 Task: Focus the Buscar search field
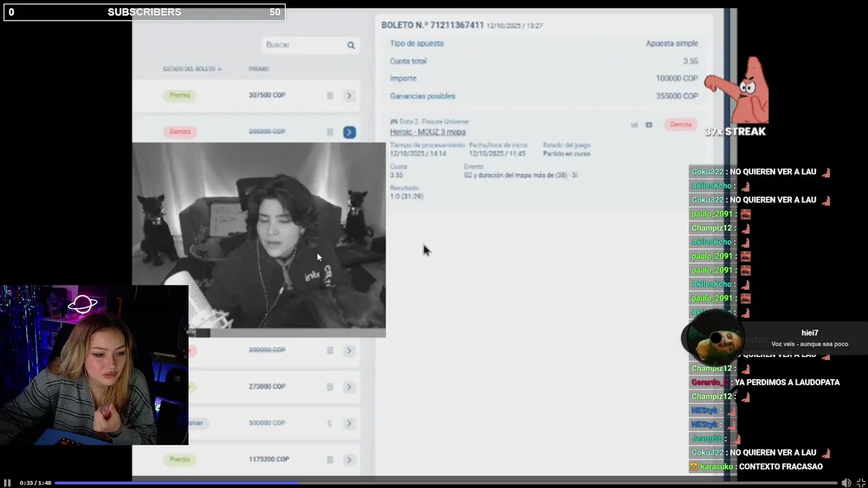pos(311,45)
